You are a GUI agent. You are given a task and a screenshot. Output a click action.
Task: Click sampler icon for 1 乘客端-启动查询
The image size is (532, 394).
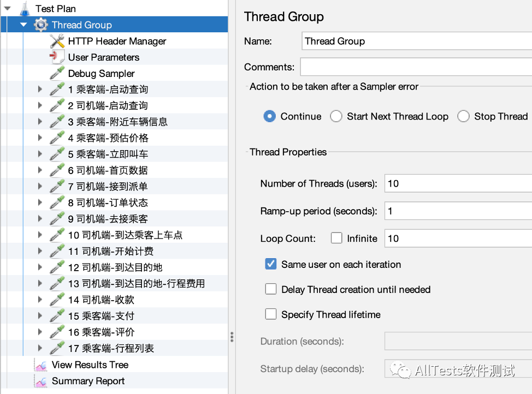(57, 89)
